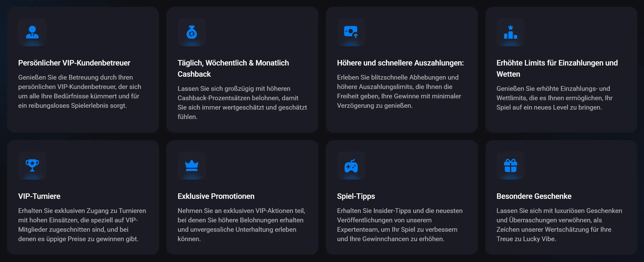Screen dimensions: 644x262
Task: Click the cashback money bag icon
Action: tap(192, 32)
